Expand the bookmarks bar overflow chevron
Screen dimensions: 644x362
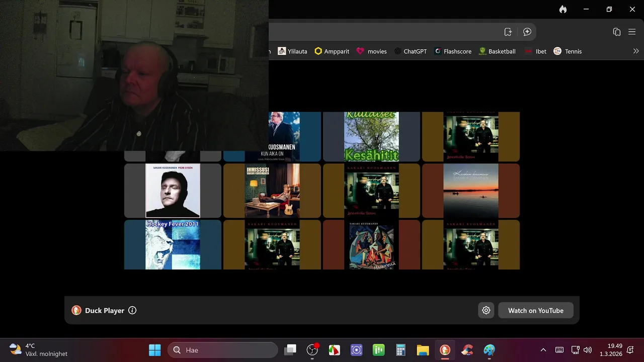(x=636, y=51)
